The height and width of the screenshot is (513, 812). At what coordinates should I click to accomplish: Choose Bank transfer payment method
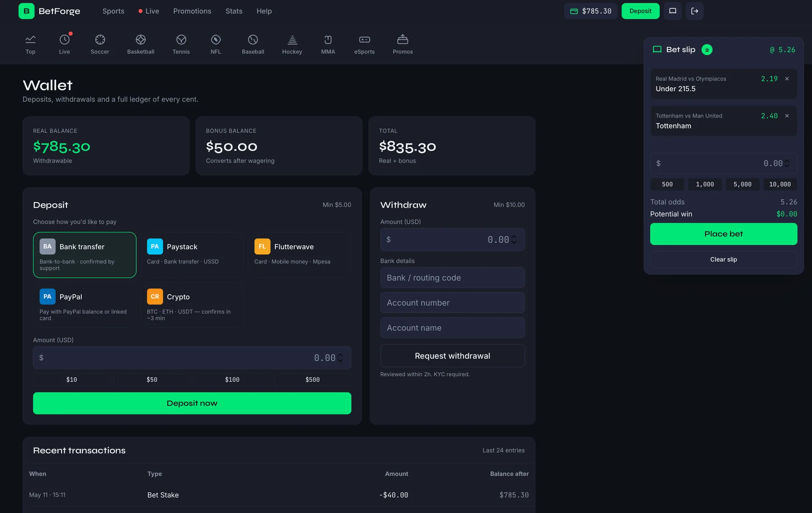tap(85, 255)
